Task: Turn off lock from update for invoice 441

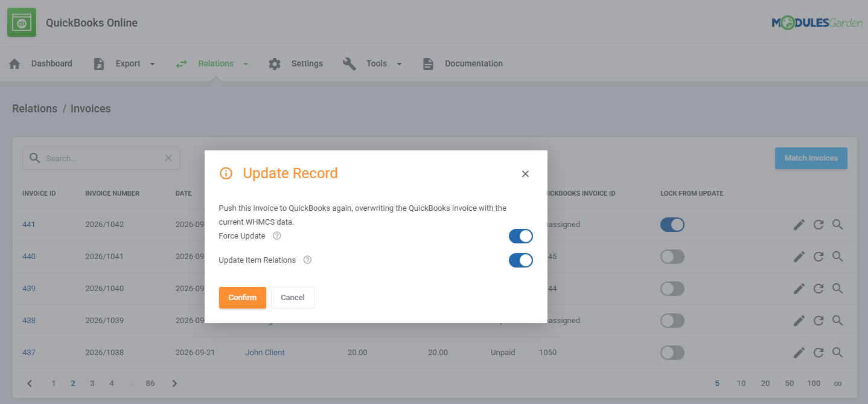Action: pyautogui.click(x=672, y=225)
